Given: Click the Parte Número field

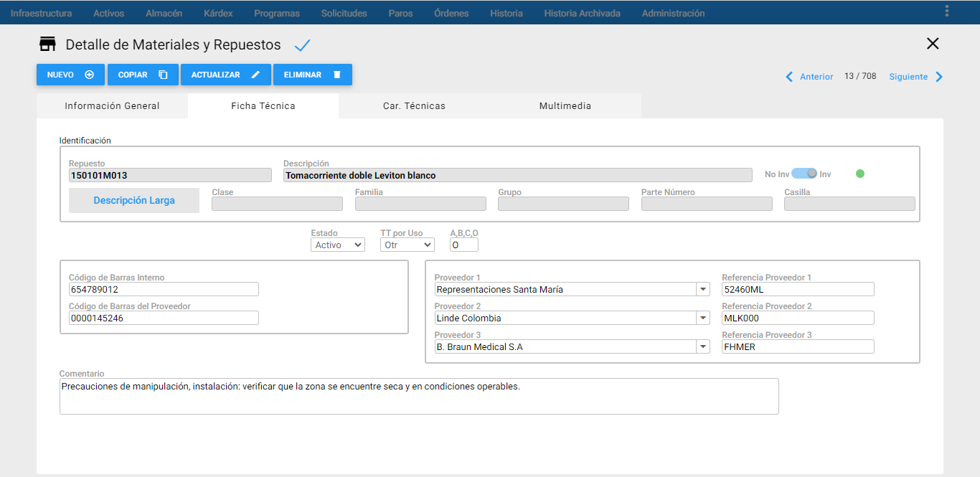Looking at the screenshot, I should coord(707,204).
